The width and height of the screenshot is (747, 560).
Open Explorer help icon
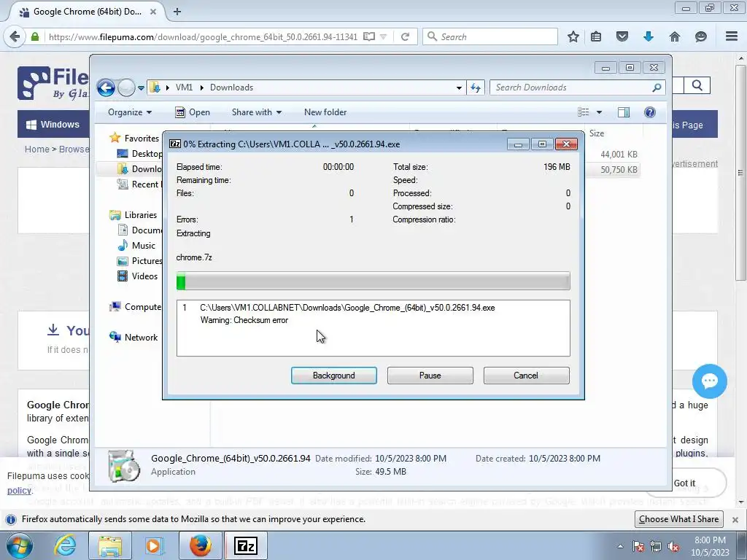[x=649, y=112]
